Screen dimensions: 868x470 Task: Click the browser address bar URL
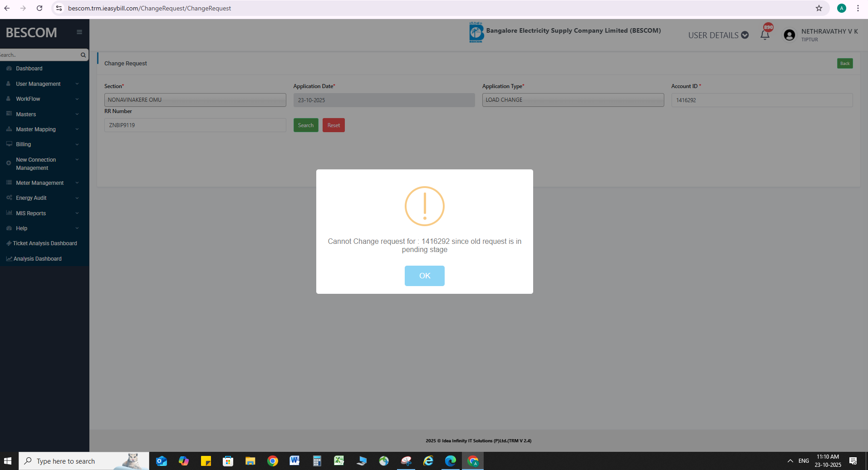(149, 8)
